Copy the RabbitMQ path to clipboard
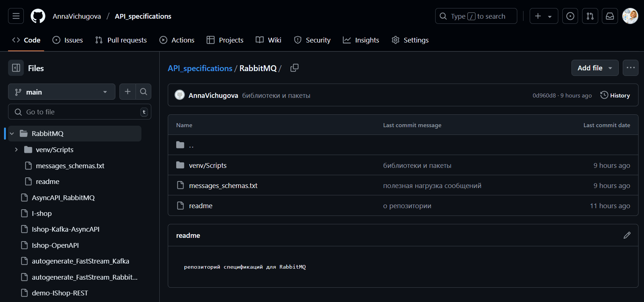The image size is (644, 302). [295, 68]
